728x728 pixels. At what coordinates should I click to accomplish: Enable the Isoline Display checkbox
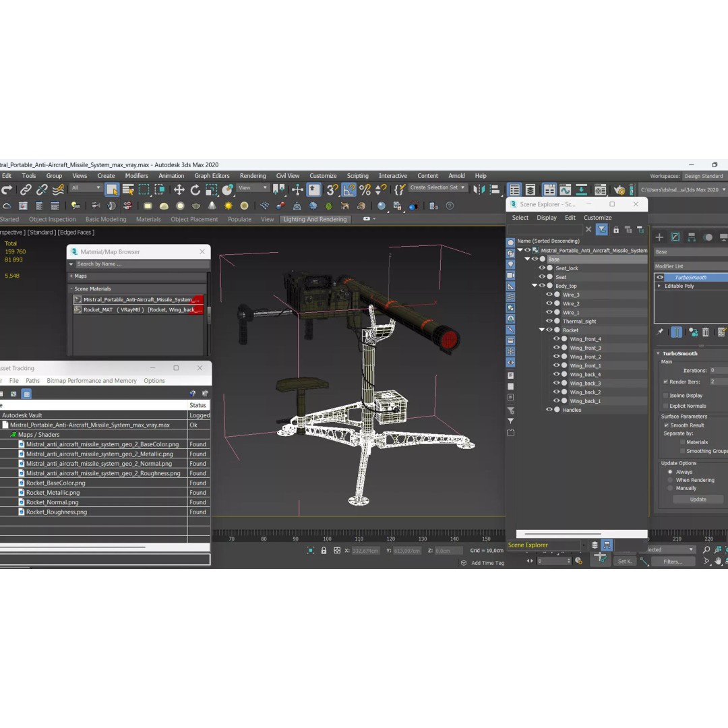pos(665,396)
